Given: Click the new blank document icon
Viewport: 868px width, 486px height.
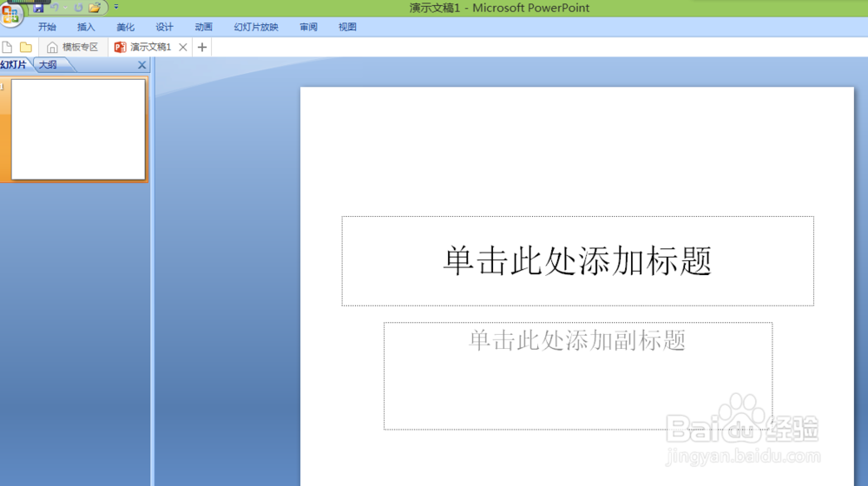Looking at the screenshot, I should coord(7,47).
